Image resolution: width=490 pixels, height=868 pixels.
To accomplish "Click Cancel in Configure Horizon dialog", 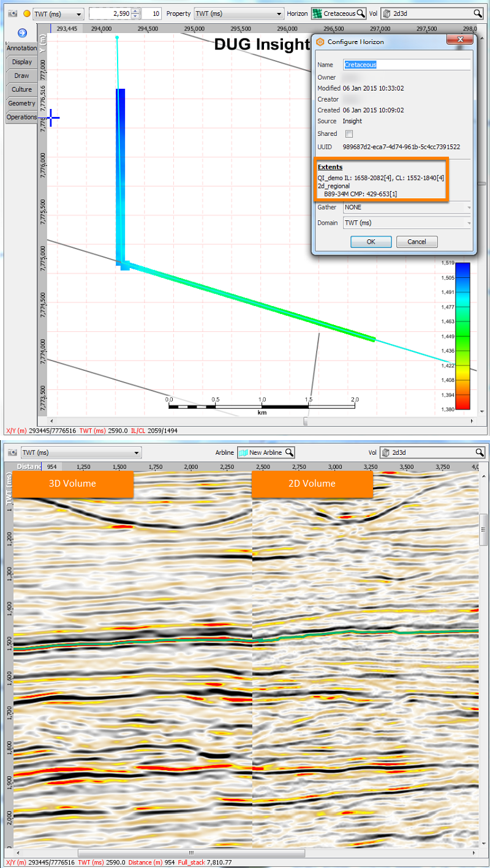I will [416, 241].
